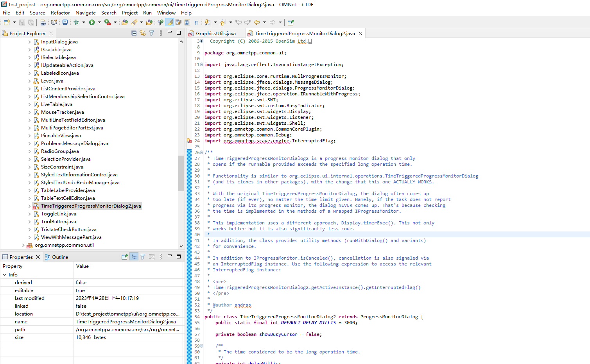Open the Filter settings in Project Explorer
The image size is (590, 364).
pyautogui.click(x=151, y=33)
